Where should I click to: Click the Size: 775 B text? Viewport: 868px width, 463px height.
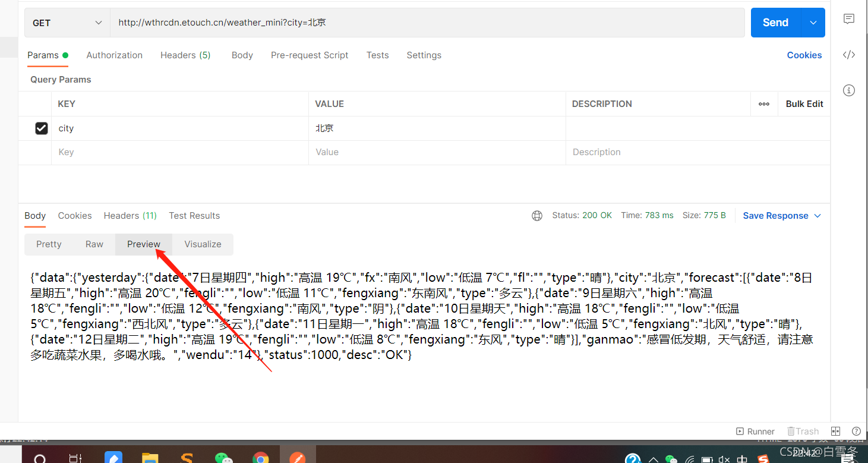tap(704, 216)
